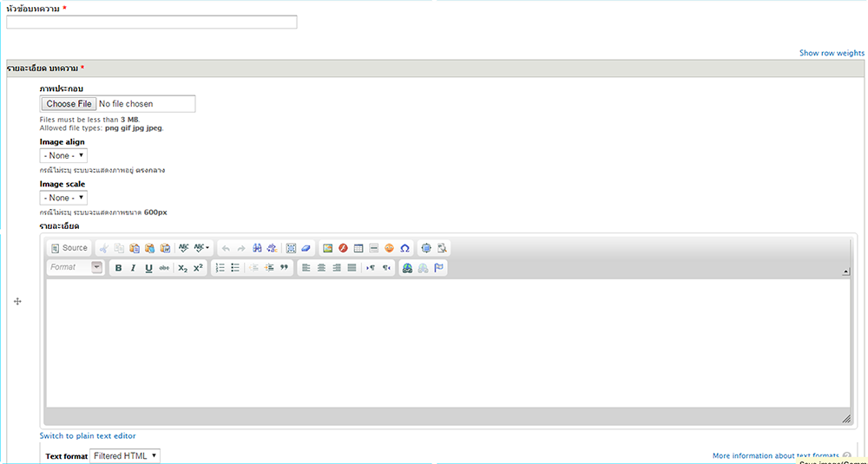This screenshot has height=464, width=868.
Task: Open the Image scale dropdown
Action: point(63,198)
